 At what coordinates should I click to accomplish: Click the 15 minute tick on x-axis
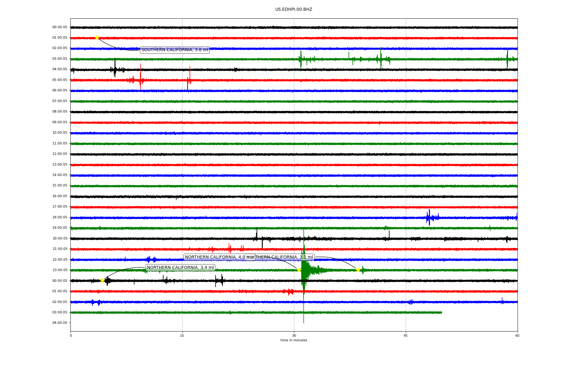click(182, 336)
